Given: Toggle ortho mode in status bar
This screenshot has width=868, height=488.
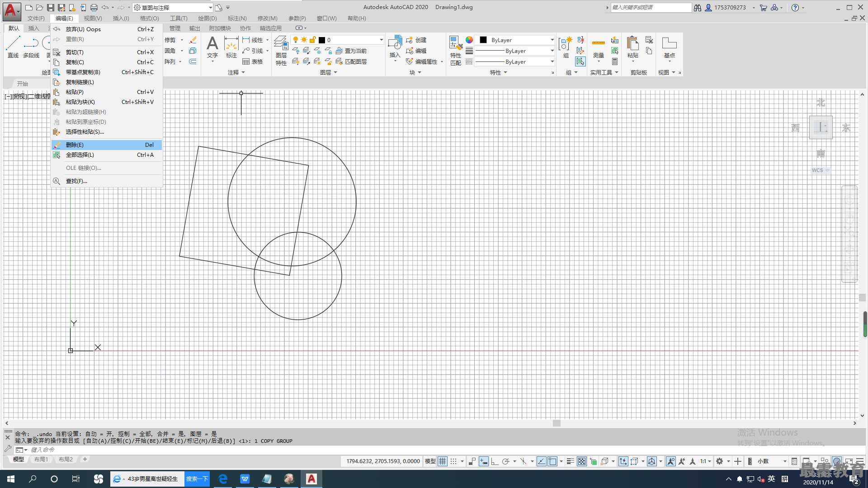Looking at the screenshot, I should 495,461.
